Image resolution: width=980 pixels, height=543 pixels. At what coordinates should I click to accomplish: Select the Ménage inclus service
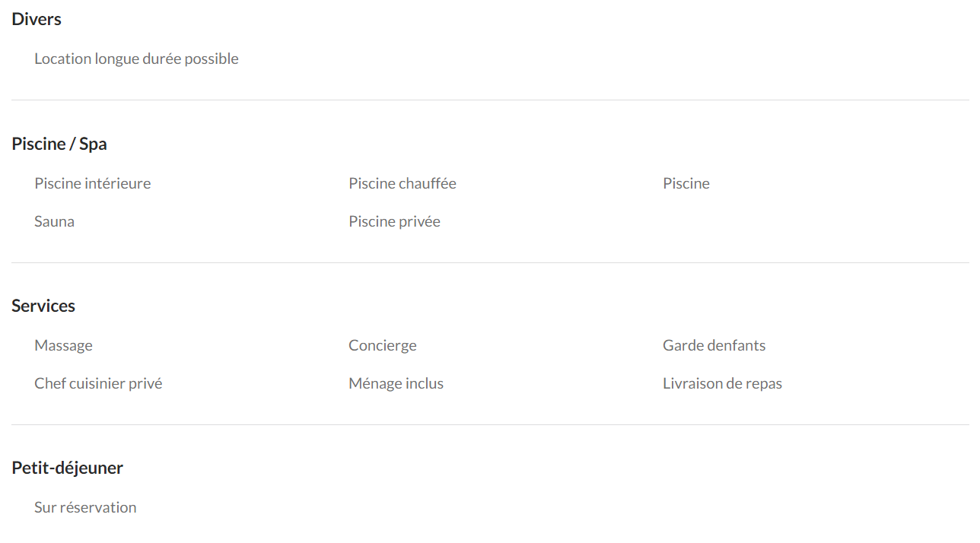click(x=396, y=383)
